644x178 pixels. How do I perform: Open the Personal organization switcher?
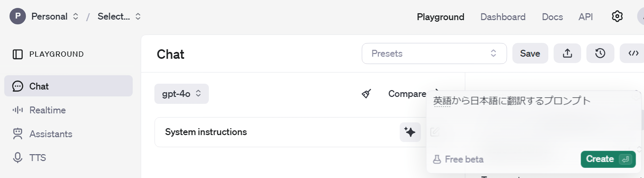pyautogui.click(x=55, y=16)
